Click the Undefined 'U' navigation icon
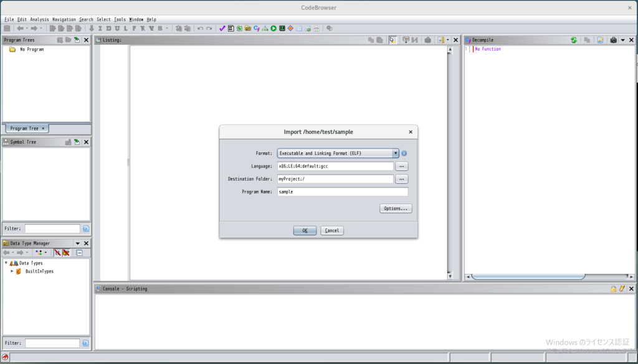The height and width of the screenshot is (364, 638). tap(117, 29)
